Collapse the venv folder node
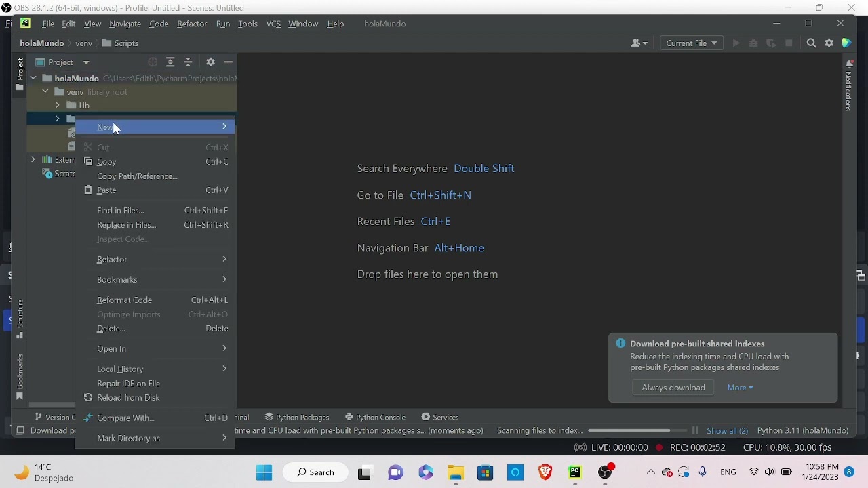The width and height of the screenshot is (868, 488). pos(45,92)
